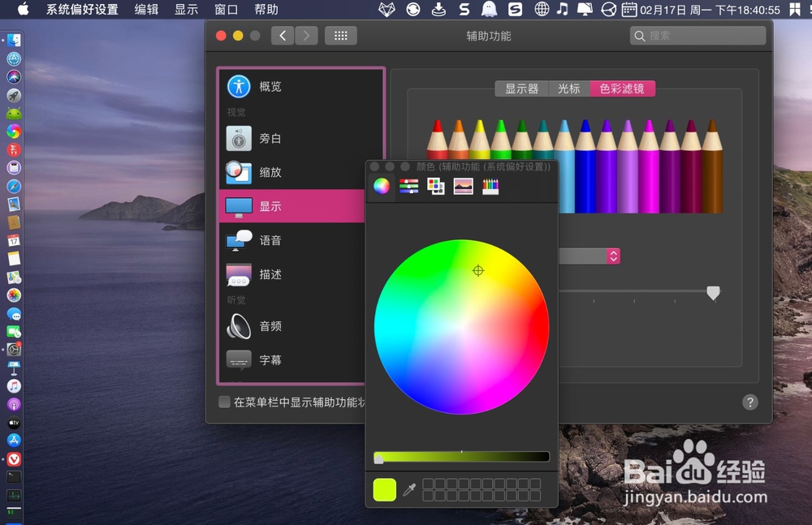Open the 窗口 menu in menu bar

(225, 10)
